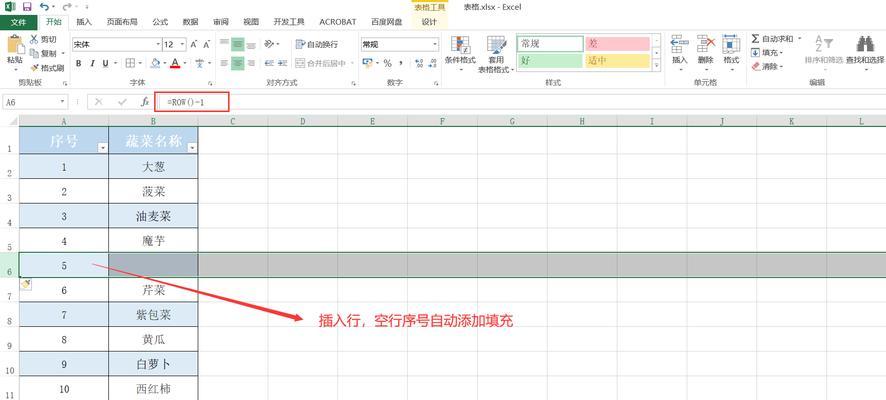Cut selection with the 剪切 scissors
Viewport: 886px width, 400px height.
44,40
